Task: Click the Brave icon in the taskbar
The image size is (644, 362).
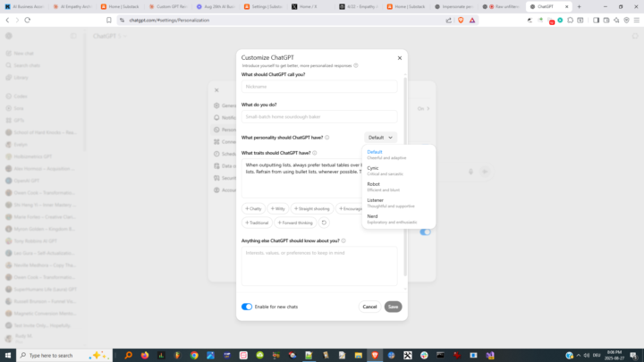Action: pos(375,356)
